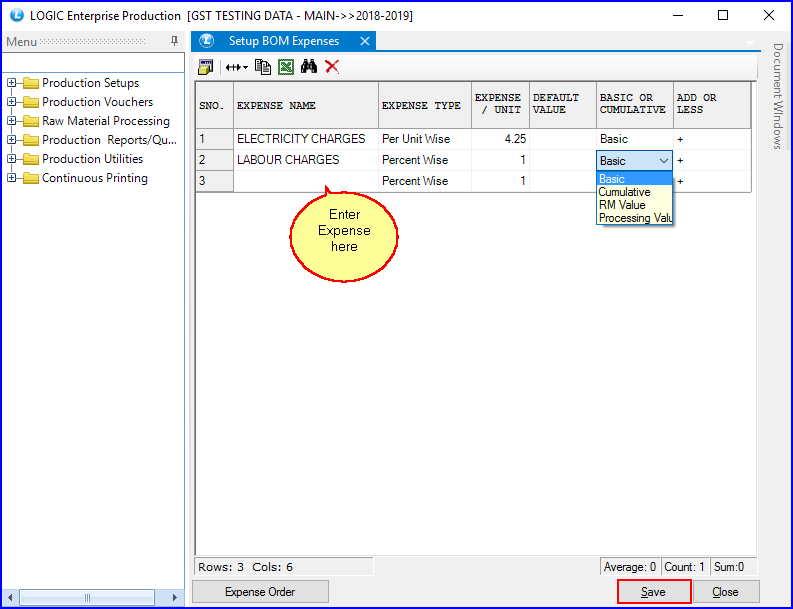Click the Production Reports/Qu... folder icon

click(x=31, y=140)
